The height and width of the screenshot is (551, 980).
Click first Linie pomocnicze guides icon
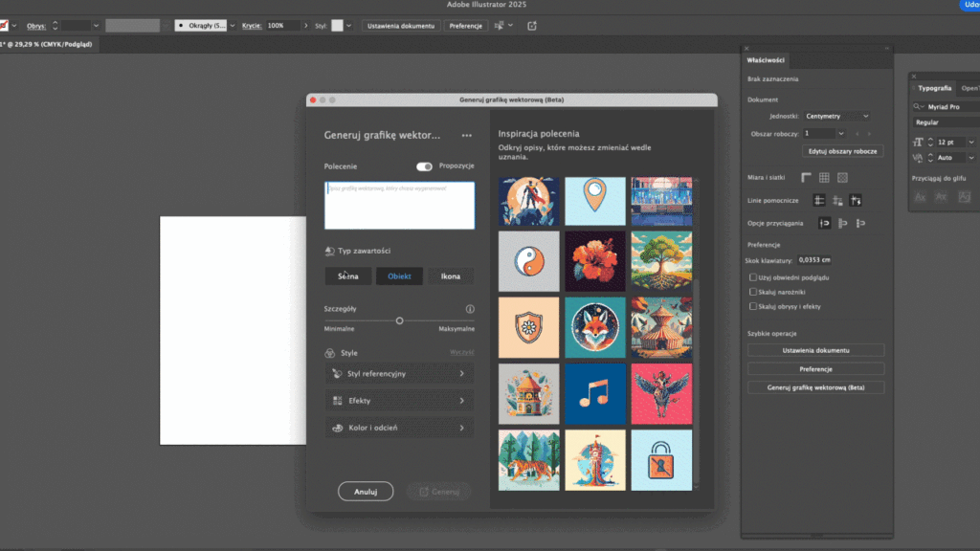coord(819,201)
